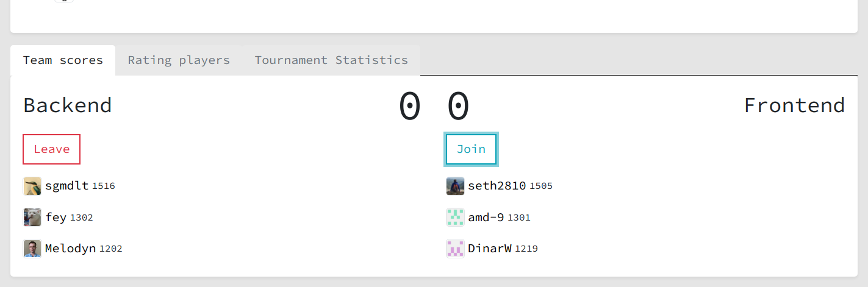Click DinarW's purple pixel avatar
Screen dimensions: 868x287
pos(455,249)
